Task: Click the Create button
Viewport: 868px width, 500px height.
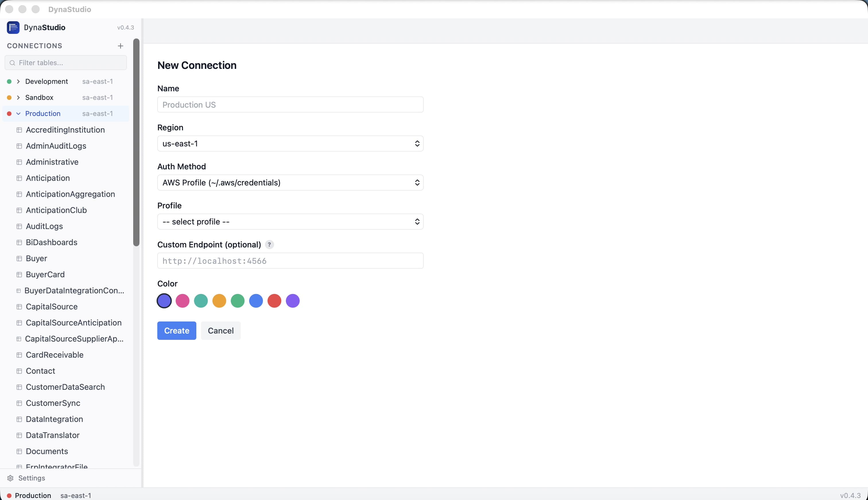Action: tap(177, 331)
